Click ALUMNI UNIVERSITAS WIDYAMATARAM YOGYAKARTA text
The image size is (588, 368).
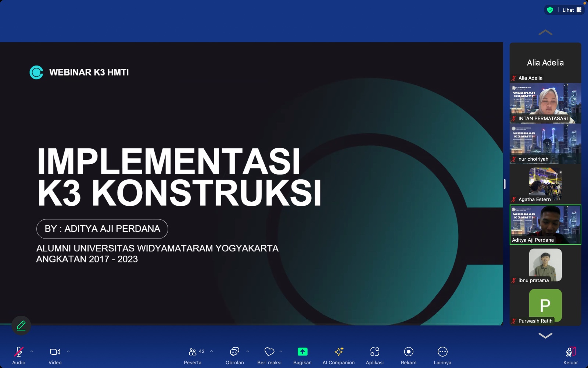coord(157,248)
